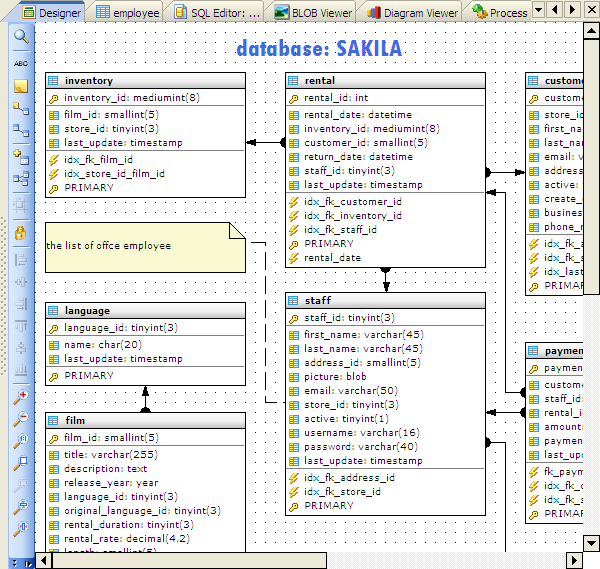Click the rental table header icon
Image resolution: width=600 pixels, height=569 pixels.
pyautogui.click(x=293, y=81)
